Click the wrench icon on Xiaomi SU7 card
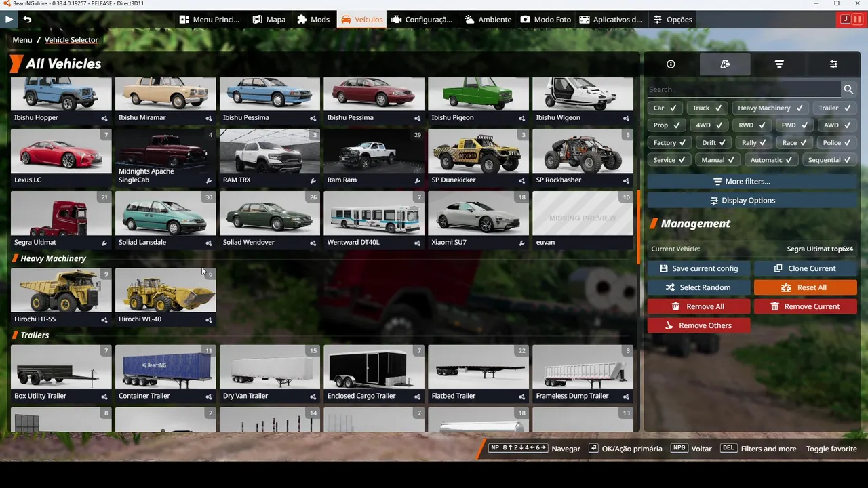Image resolution: width=868 pixels, height=488 pixels. coord(522,243)
